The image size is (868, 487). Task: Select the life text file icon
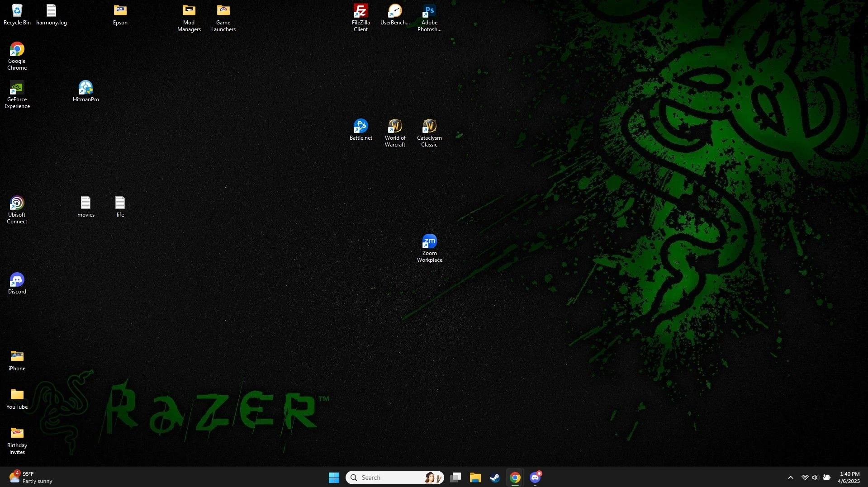click(x=120, y=207)
